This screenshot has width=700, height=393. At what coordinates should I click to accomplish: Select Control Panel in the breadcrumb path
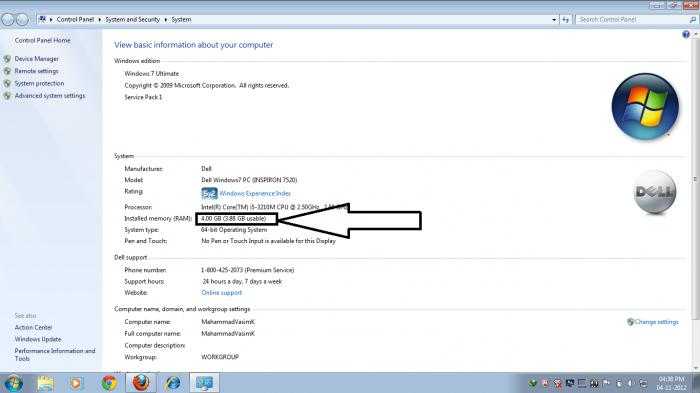click(x=75, y=20)
